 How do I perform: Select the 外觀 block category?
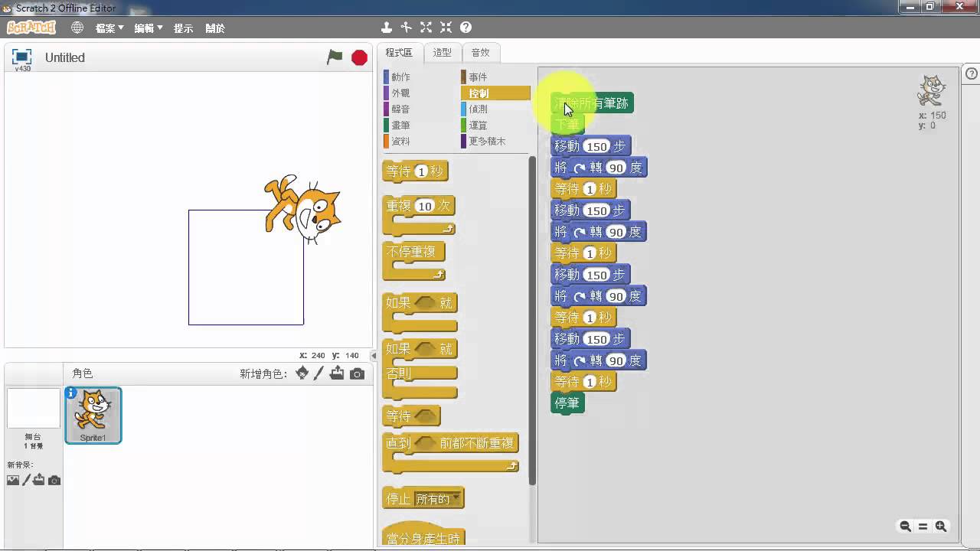pyautogui.click(x=418, y=93)
